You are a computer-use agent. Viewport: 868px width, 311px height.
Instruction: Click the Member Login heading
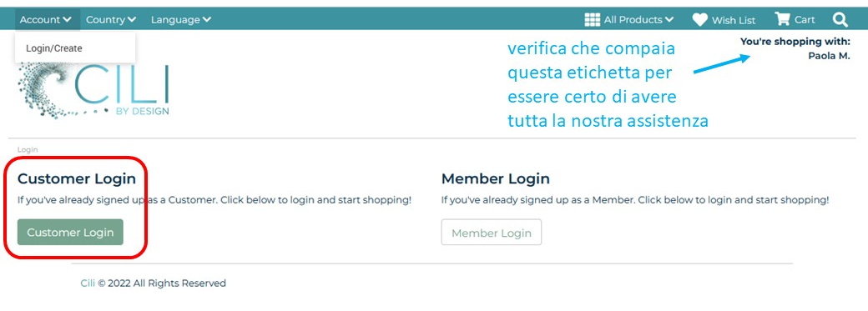point(496,178)
